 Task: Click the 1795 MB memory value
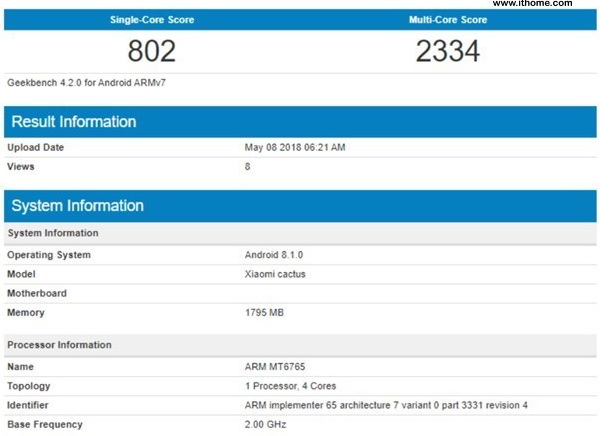(x=265, y=313)
